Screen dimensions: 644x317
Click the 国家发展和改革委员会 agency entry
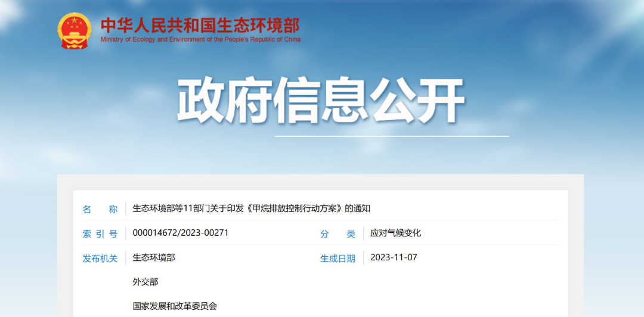175,306
